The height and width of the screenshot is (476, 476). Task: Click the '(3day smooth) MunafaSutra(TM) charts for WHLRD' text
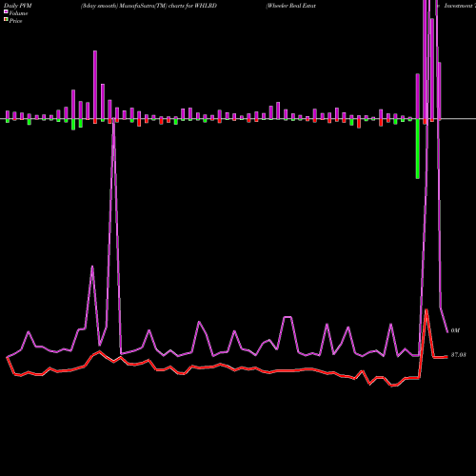149,6
